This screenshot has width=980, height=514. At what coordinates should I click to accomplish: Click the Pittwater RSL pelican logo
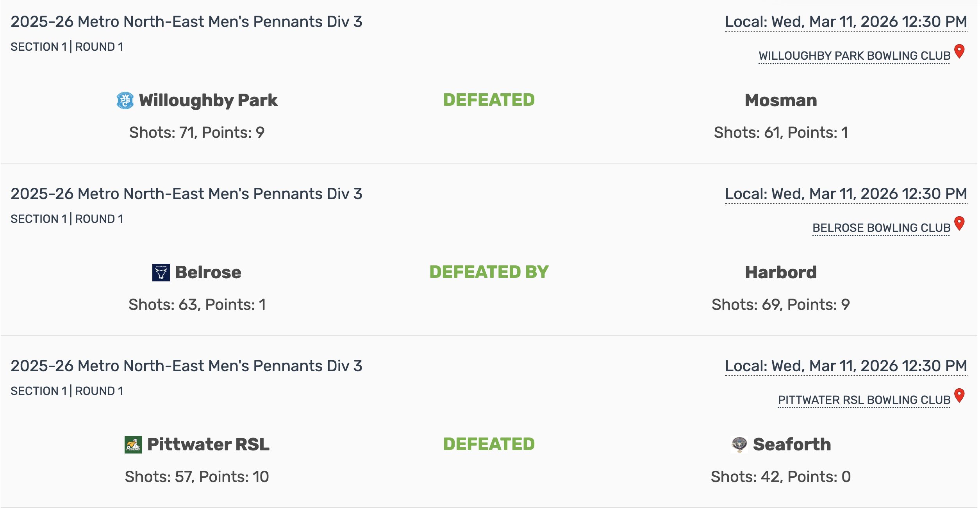[133, 445]
